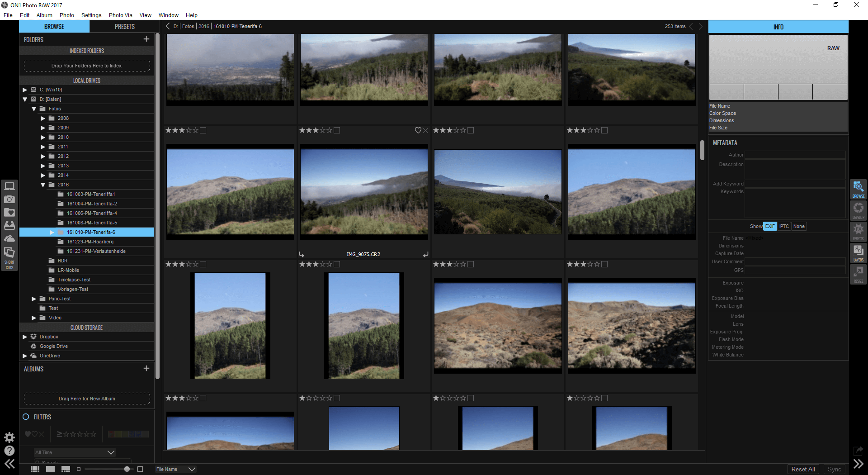The width and height of the screenshot is (868, 475).
Task: Select None for metadata display
Action: point(799,226)
